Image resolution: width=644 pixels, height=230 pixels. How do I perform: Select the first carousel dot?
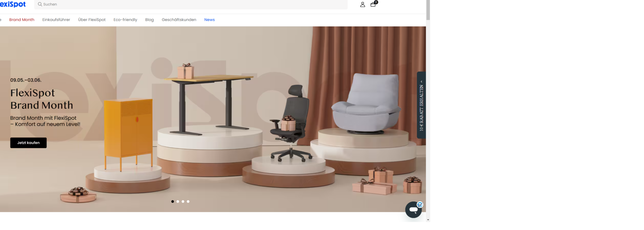[x=172, y=201]
